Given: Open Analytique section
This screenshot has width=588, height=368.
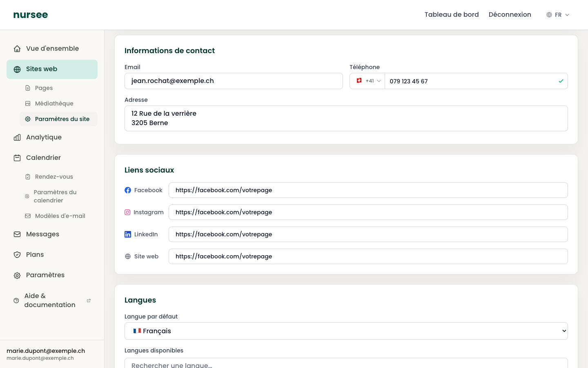Looking at the screenshot, I should click(52, 137).
